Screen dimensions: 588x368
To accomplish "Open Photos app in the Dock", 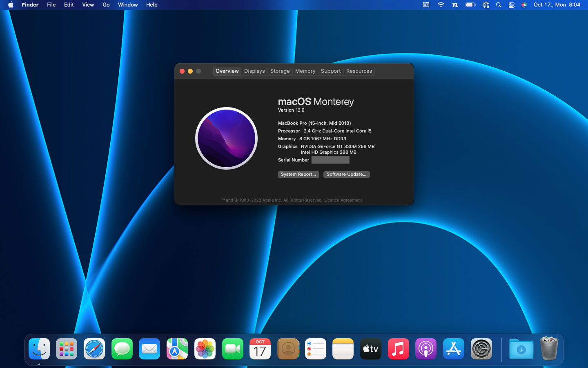I will point(205,349).
